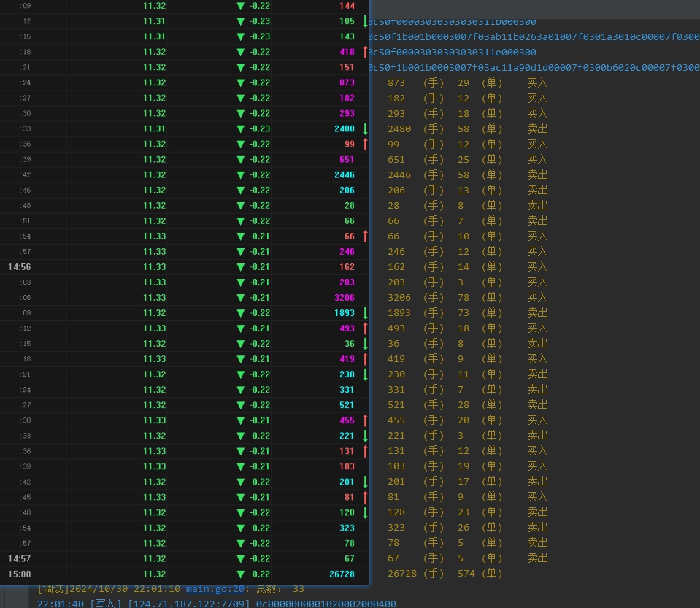Click the green down arrow beside volume 2480
This screenshot has width=700, height=608.
[x=365, y=128]
